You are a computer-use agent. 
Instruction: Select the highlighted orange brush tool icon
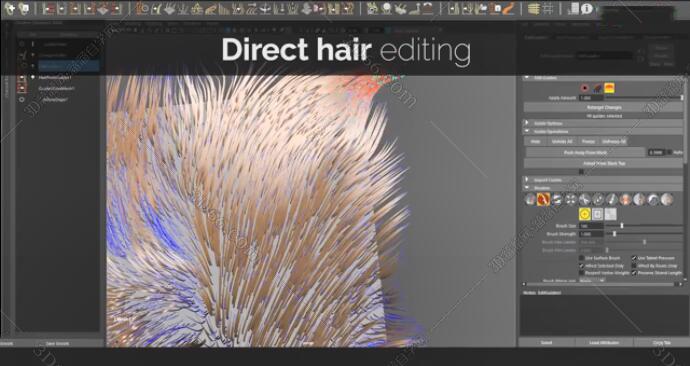pyautogui.click(x=543, y=199)
